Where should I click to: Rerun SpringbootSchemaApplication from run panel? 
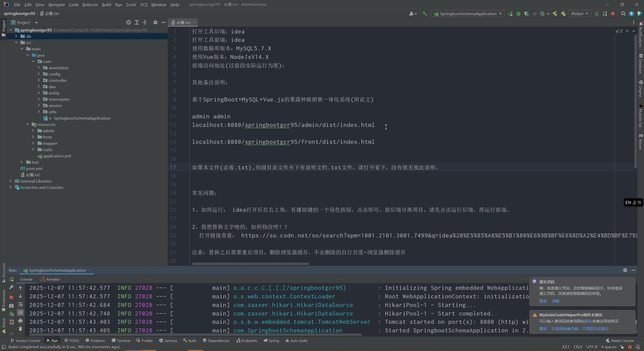(11, 279)
